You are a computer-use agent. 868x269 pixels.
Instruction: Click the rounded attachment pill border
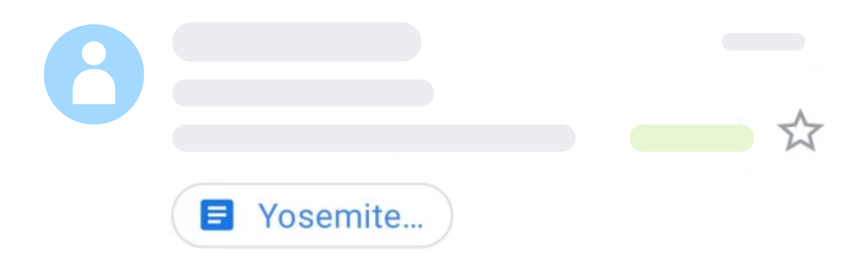coord(312,185)
